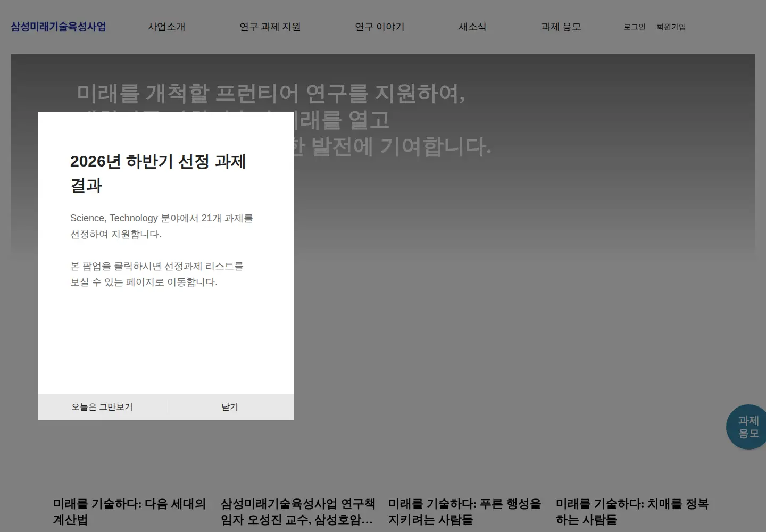
Task: Open article 치매를 정복하는 사람들
Action: (x=632, y=512)
